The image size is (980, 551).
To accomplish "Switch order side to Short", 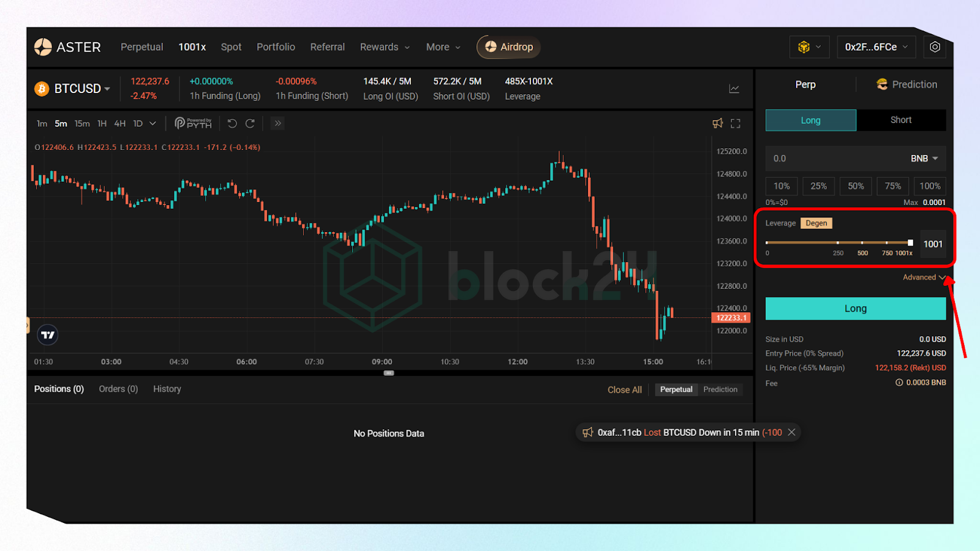I will tap(900, 120).
